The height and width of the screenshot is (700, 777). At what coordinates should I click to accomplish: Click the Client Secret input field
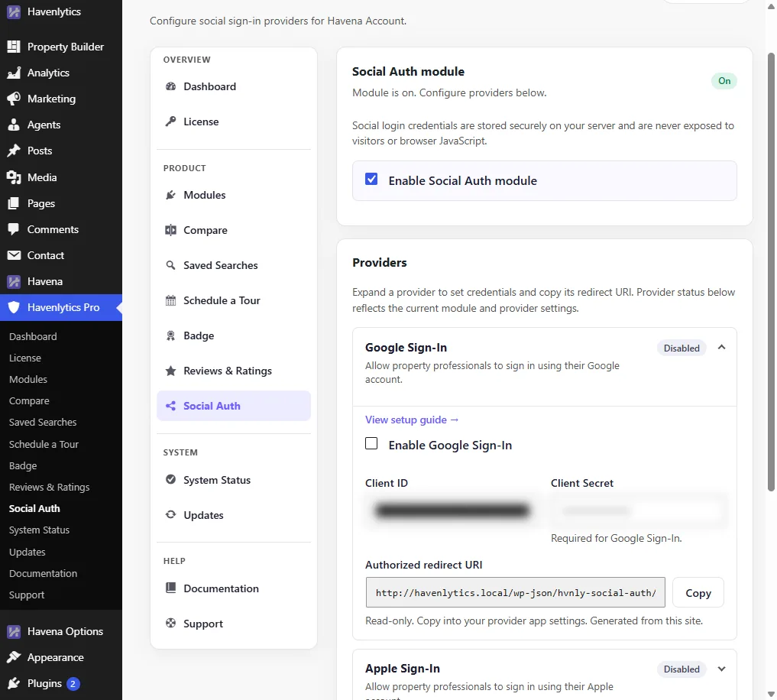[x=638, y=510]
